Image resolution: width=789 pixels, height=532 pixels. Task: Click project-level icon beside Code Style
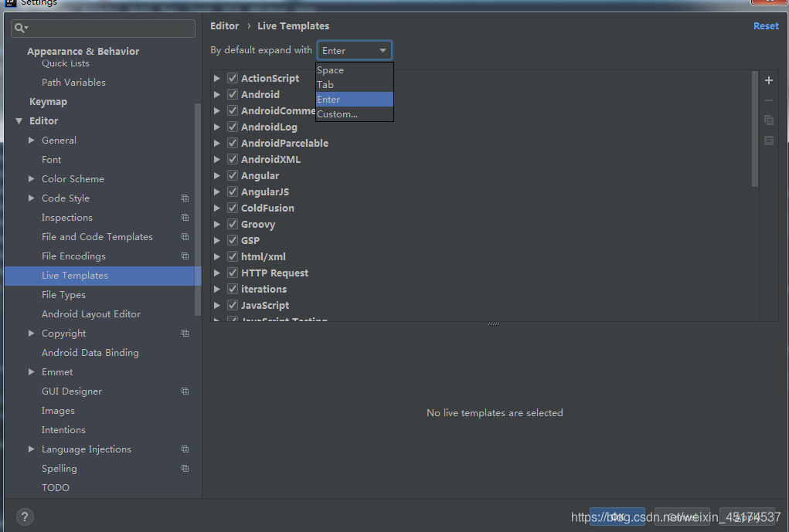(x=185, y=198)
